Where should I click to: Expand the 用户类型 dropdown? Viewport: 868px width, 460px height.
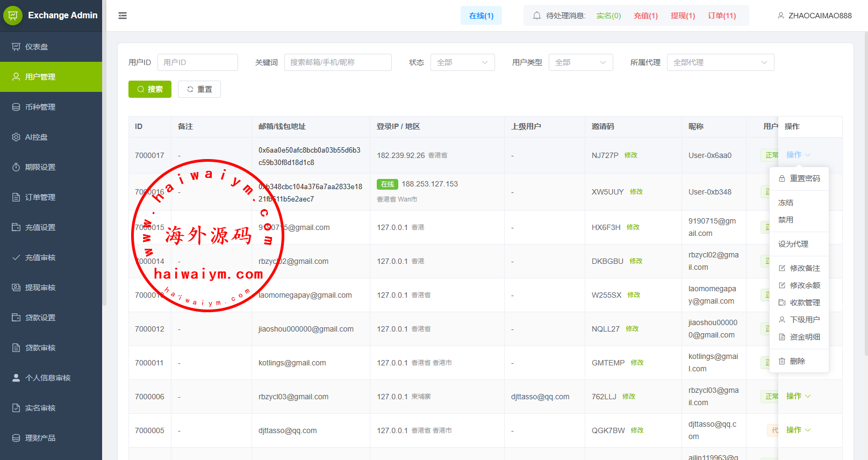coord(580,62)
